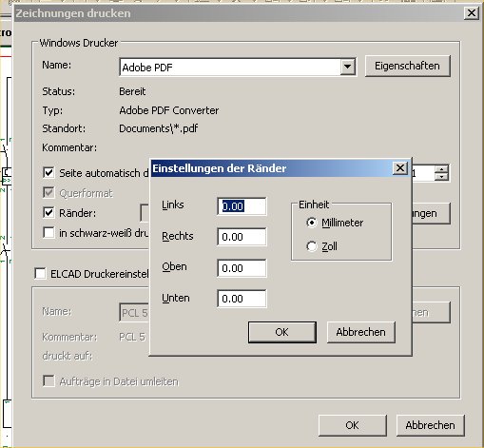Screen dimensions: 484x448
Task: Confirm margins with OK button
Action: tap(282, 332)
